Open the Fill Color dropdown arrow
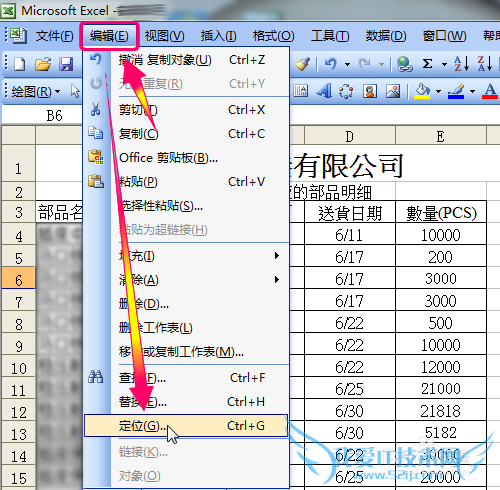Viewport: 500px width, 490px height. [x=438, y=91]
